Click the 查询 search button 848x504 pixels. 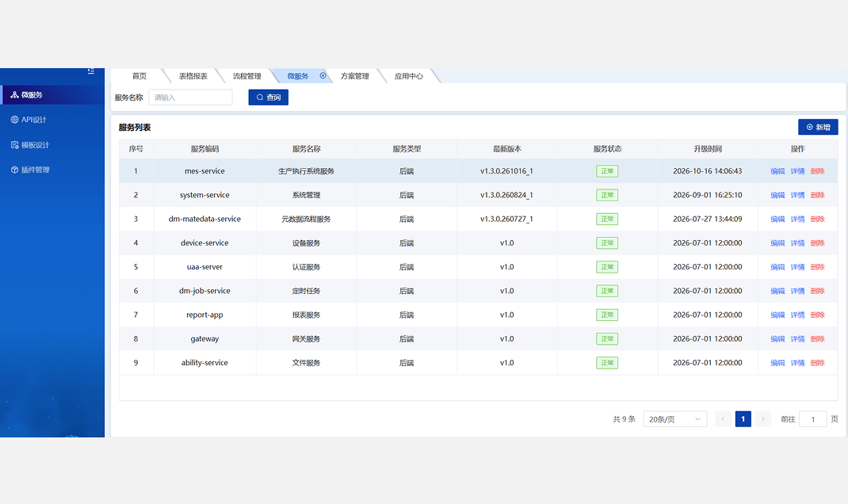pos(268,97)
